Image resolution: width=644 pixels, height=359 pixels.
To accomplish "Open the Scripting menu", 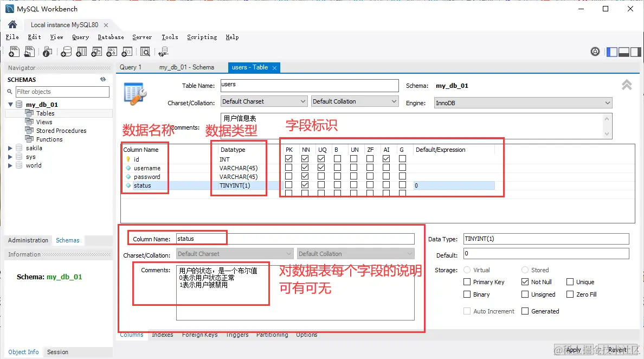I will click(202, 37).
